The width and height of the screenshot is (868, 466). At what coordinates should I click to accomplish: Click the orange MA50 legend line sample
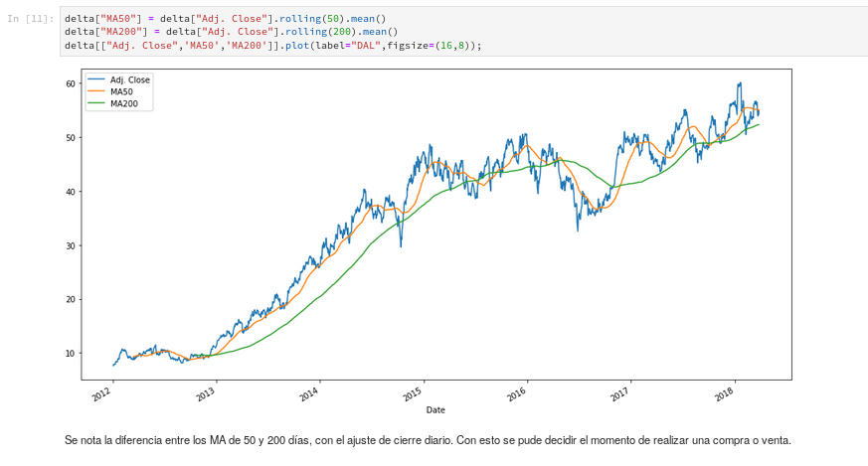(96, 91)
